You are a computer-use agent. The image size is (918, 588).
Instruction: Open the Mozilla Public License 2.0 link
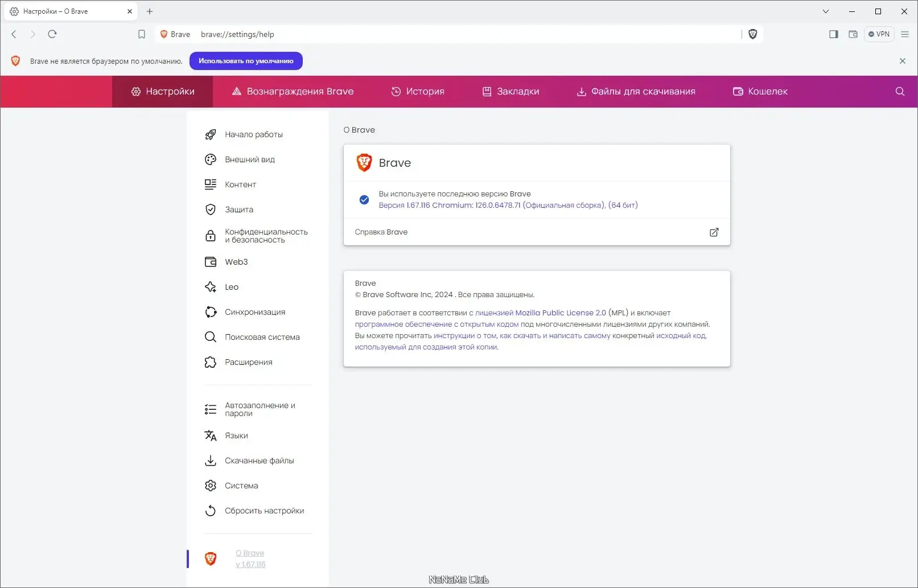[541, 312]
